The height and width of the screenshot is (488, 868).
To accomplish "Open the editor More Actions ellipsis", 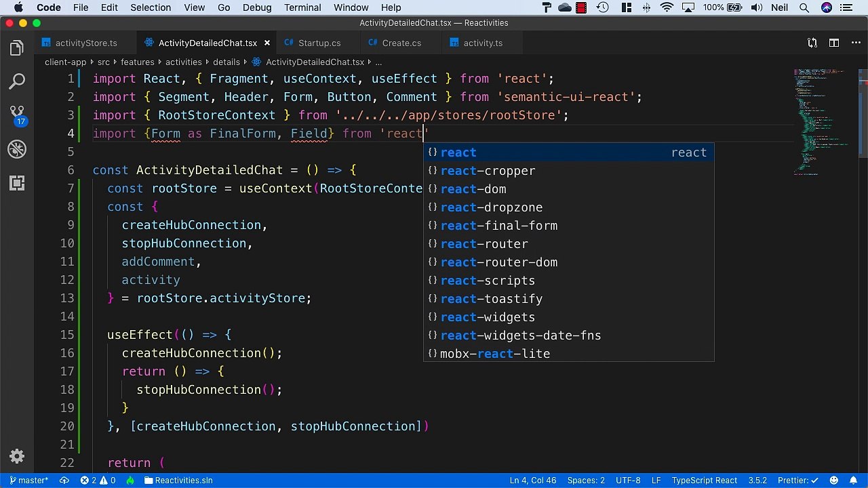I will click(854, 43).
